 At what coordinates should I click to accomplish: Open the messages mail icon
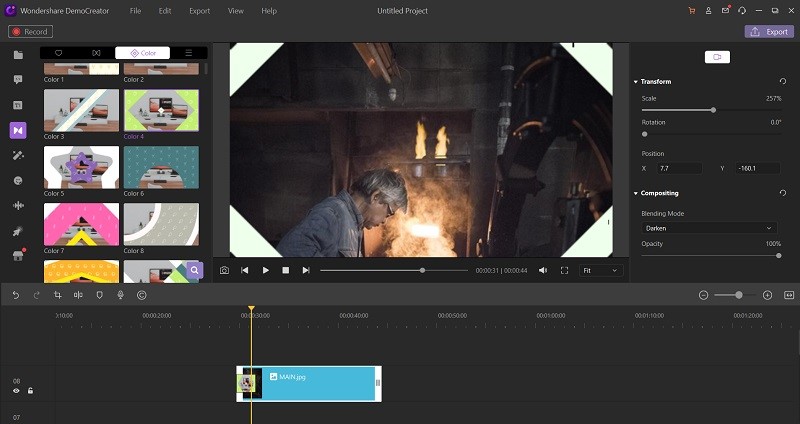click(x=726, y=10)
